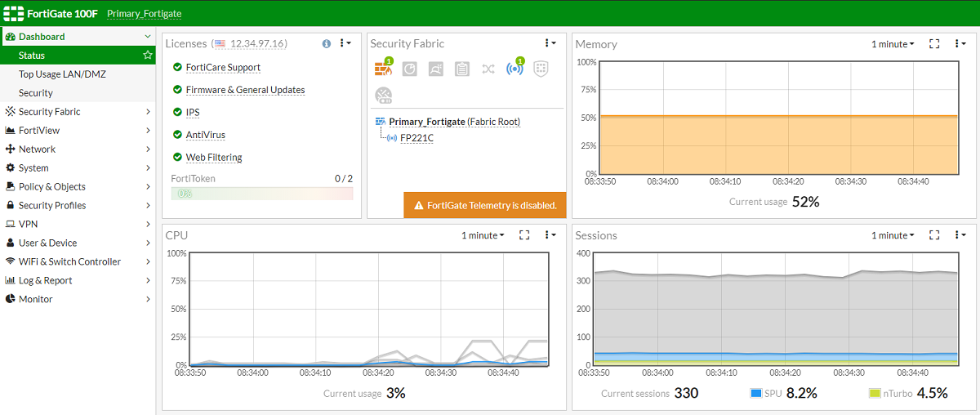
Task: Open the Sessions widget options menu
Action: 960,235
